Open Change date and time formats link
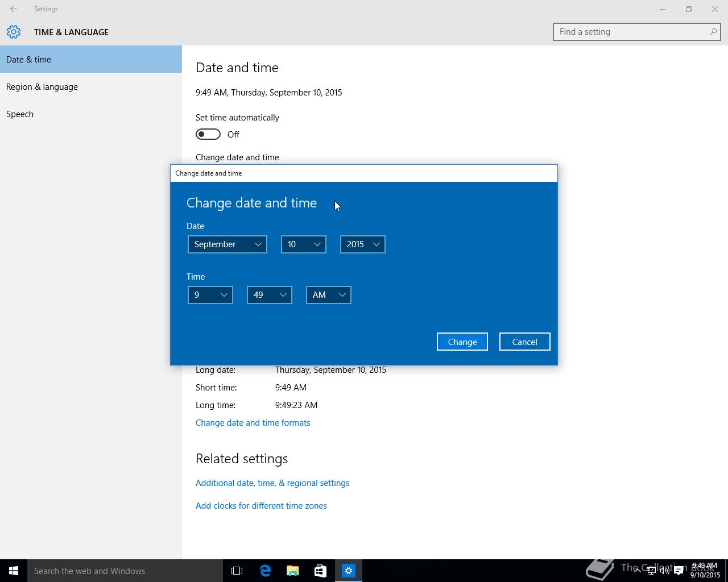728x582 pixels. (x=253, y=423)
